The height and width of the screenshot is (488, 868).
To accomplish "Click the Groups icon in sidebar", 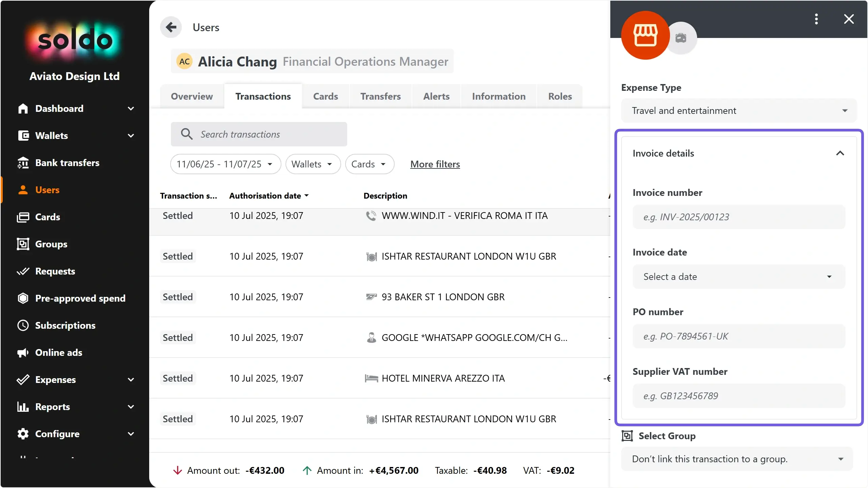I will [23, 244].
